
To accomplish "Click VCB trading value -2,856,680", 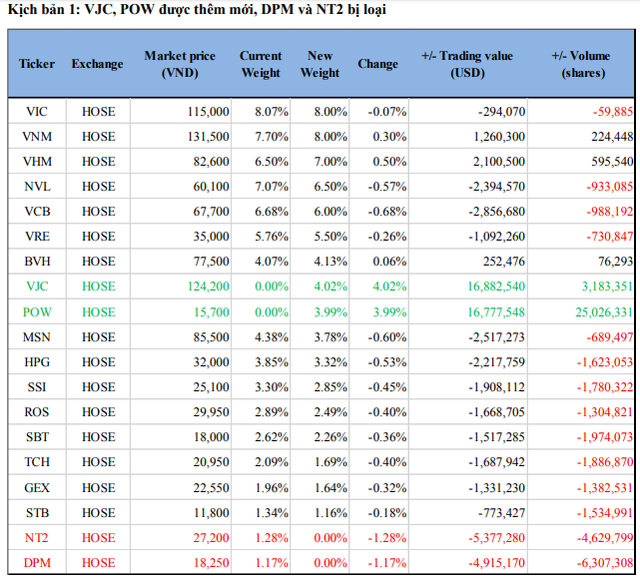I will tap(497, 211).
